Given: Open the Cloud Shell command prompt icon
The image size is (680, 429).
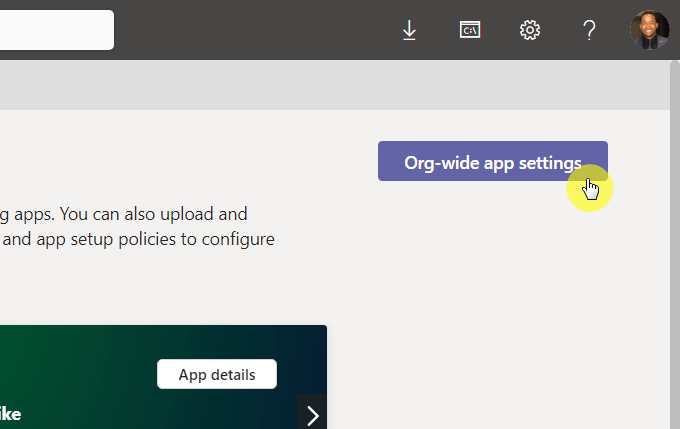Looking at the screenshot, I should point(470,30).
